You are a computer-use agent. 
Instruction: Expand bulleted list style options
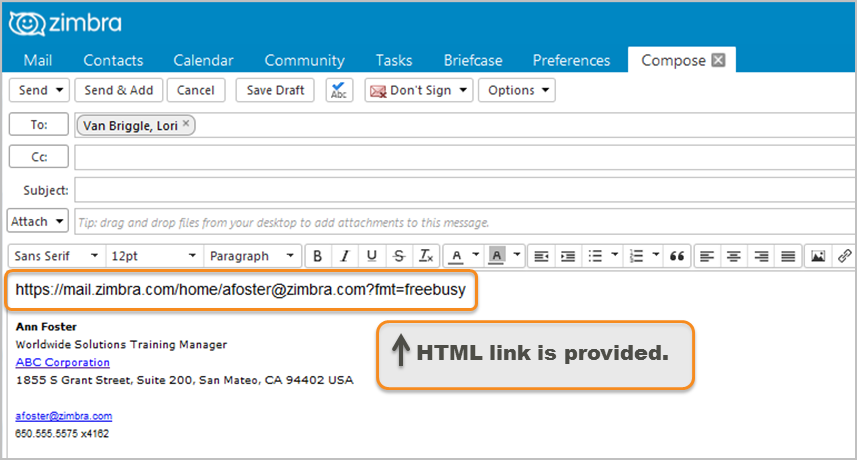point(614,255)
